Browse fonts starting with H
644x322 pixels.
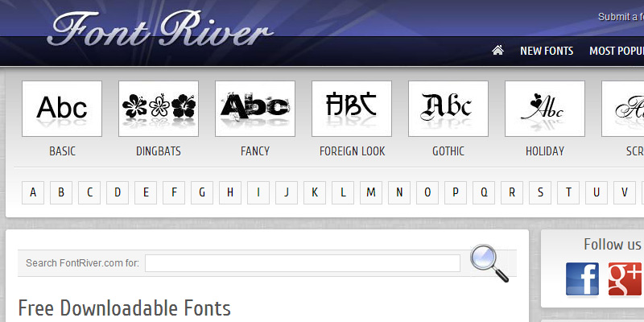[x=230, y=192]
